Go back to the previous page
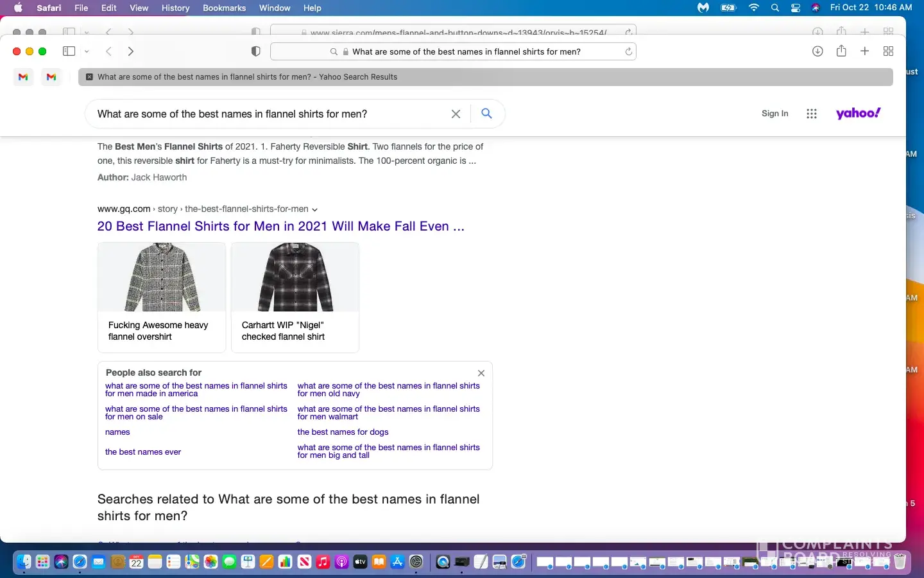 point(108,51)
